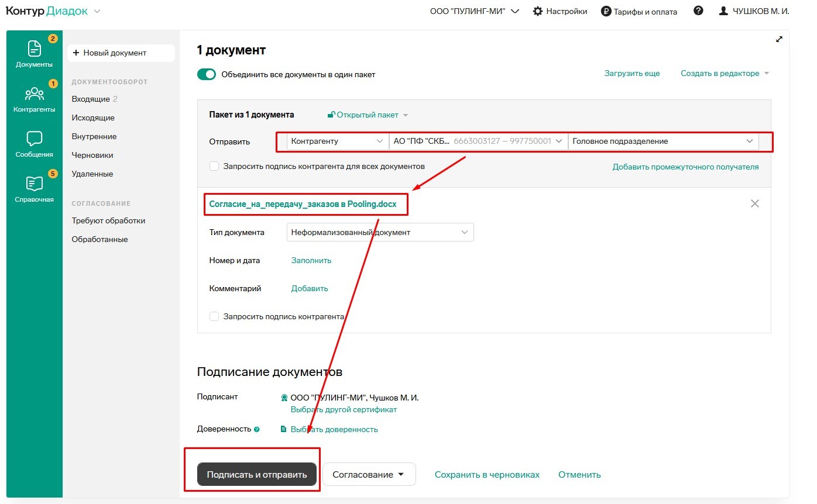Viewport: 817px width, 504px height.
Task: Click Новый документ button
Action: 121,53
